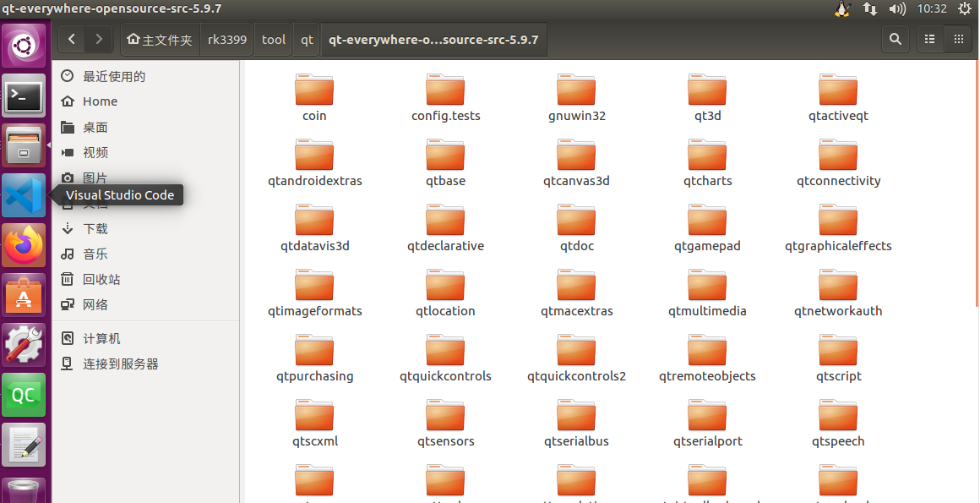Image resolution: width=980 pixels, height=503 pixels.
Task: Open the rk3399 breadcrumb location
Action: point(226,39)
